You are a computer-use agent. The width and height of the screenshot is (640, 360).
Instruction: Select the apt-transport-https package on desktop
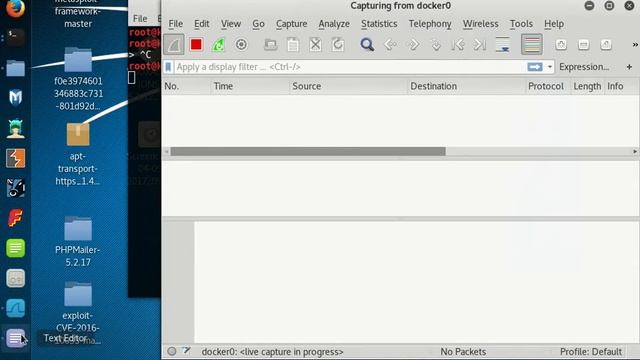coord(78,154)
